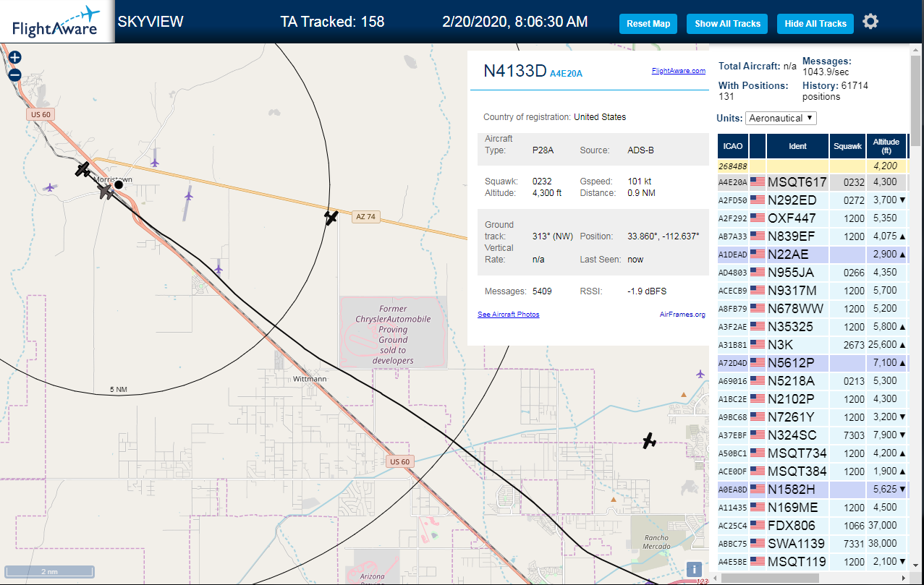Select purple aircraft icon north of Morristown
Screen dimensions: 924x585
(x=155, y=162)
